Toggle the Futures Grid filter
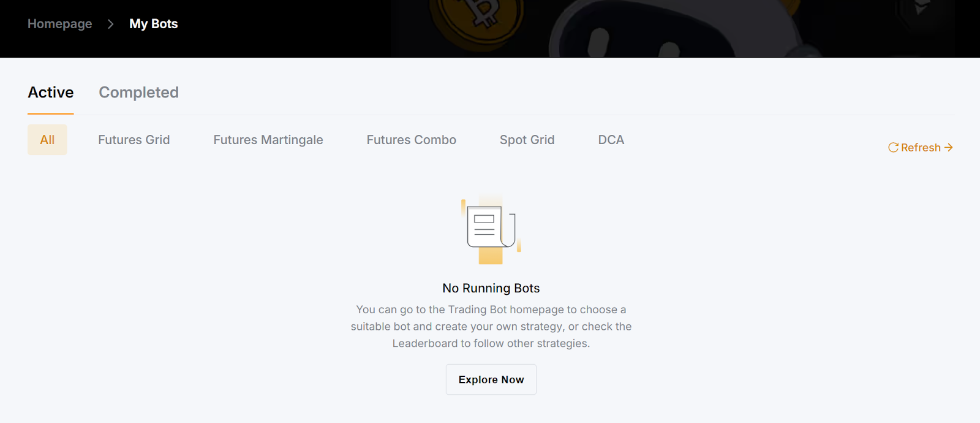The height and width of the screenshot is (423, 980). pyautogui.click(x=134, y=140)
